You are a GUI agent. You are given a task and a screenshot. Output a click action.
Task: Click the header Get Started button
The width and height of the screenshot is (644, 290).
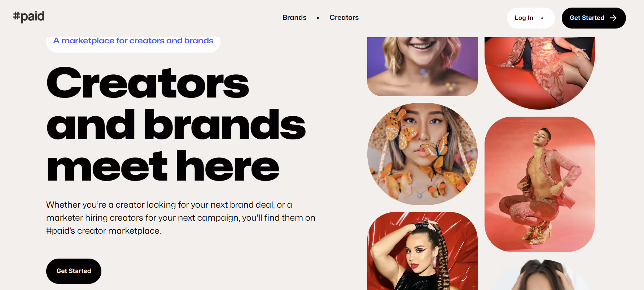593,18
